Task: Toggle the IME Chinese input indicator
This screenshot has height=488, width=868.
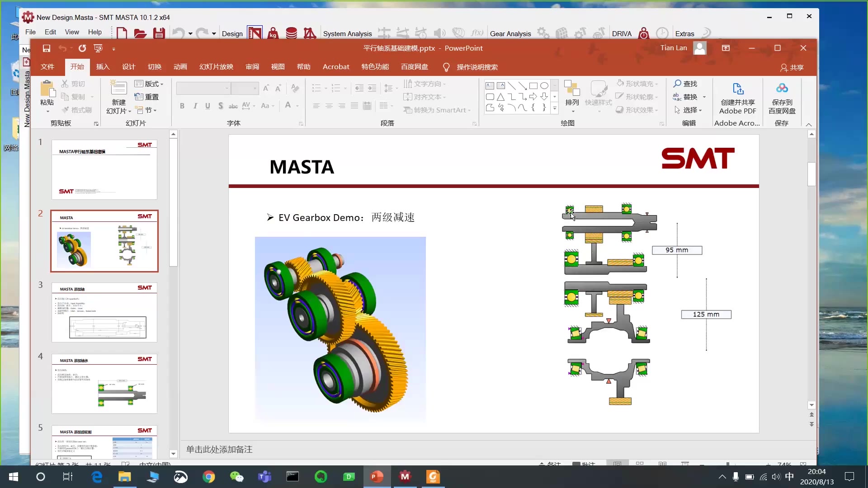Action: pyautogui.click(x=789, y=477)
